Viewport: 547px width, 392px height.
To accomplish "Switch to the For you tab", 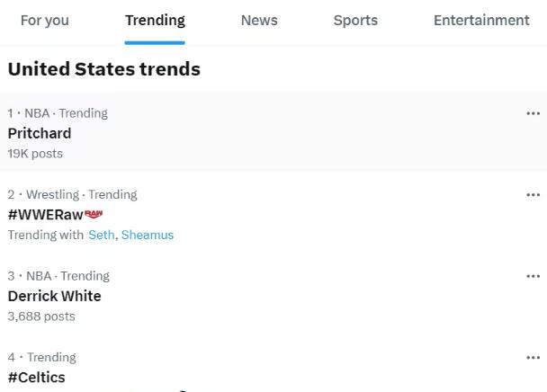I will 44,20.
